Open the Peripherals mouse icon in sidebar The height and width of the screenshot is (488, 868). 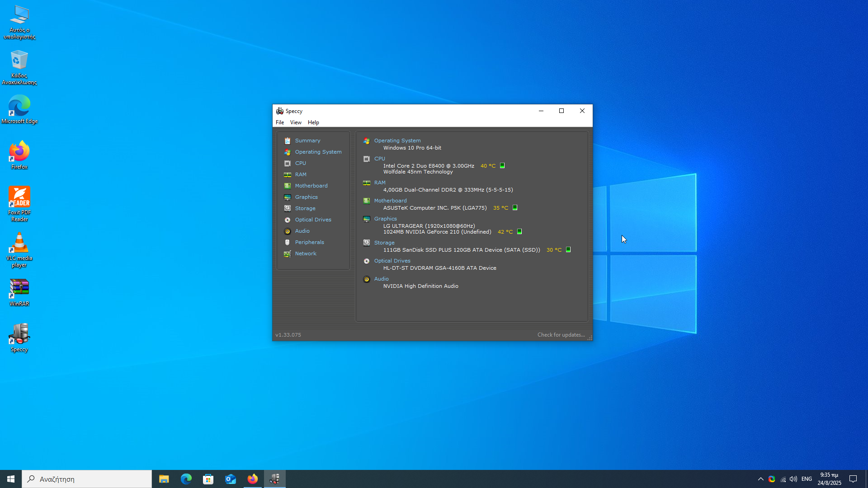pos(288,243)
